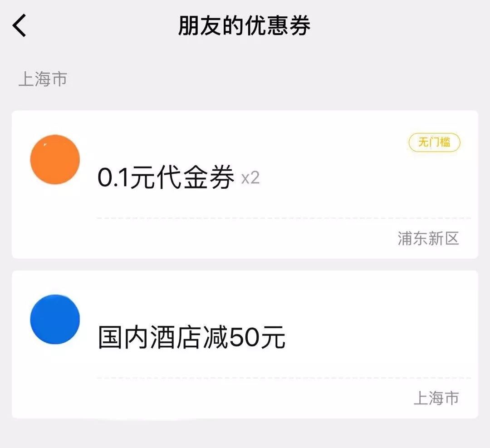Tap 上海市 label inside the hotel coupon card
This screenshot has height=448, width=490.
tap(436, 398)
